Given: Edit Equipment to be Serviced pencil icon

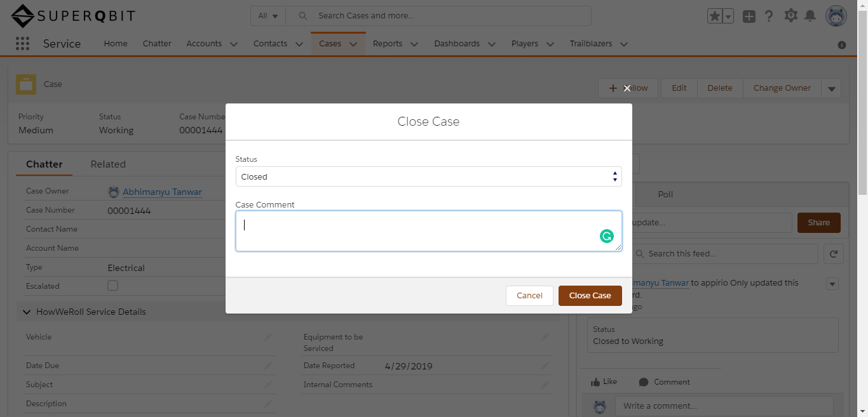Looking at the screenshot, I should coord(545,337).
